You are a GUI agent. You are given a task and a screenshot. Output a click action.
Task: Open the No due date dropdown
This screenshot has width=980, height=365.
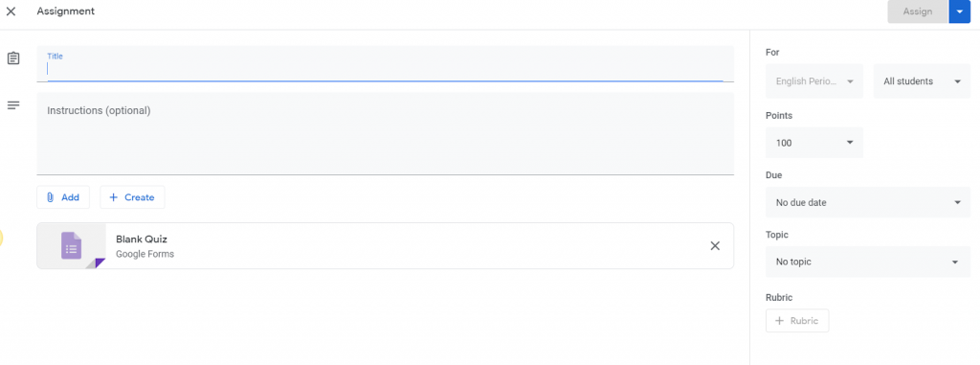click(x=868, y=202)
